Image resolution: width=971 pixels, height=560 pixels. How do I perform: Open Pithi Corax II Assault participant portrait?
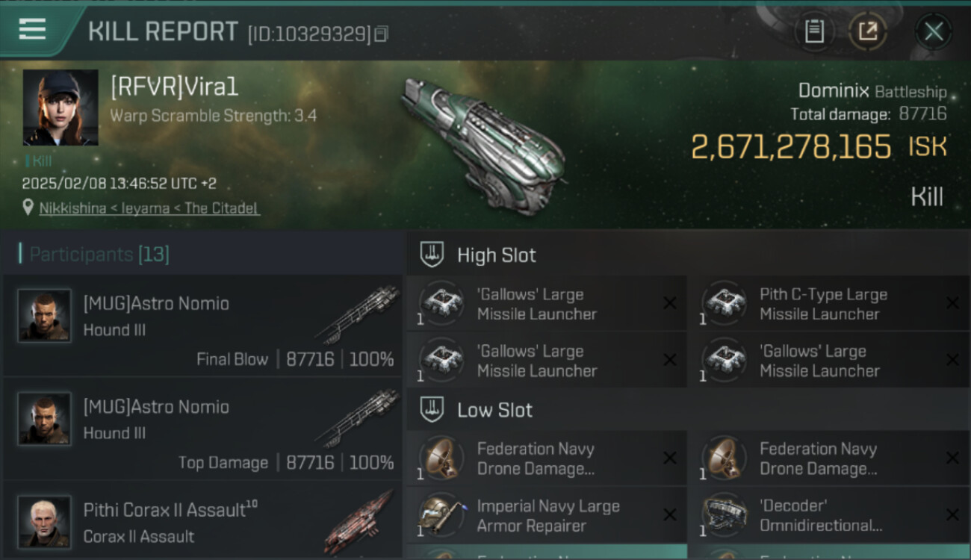tap(45, 521)
